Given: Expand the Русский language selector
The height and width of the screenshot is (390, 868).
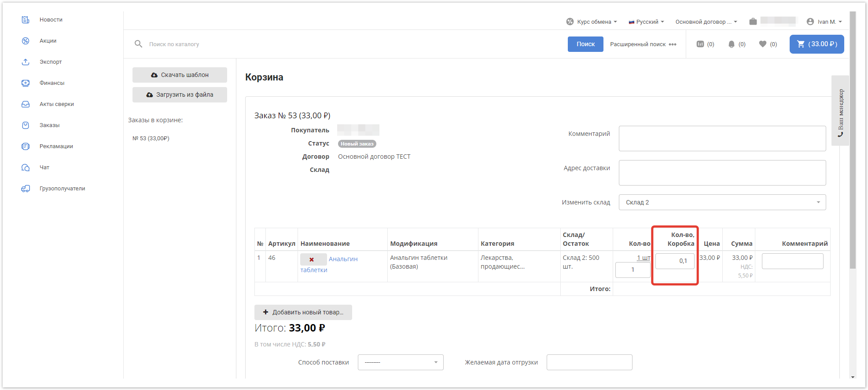Looking at the screenshot, I should point(646,22).
